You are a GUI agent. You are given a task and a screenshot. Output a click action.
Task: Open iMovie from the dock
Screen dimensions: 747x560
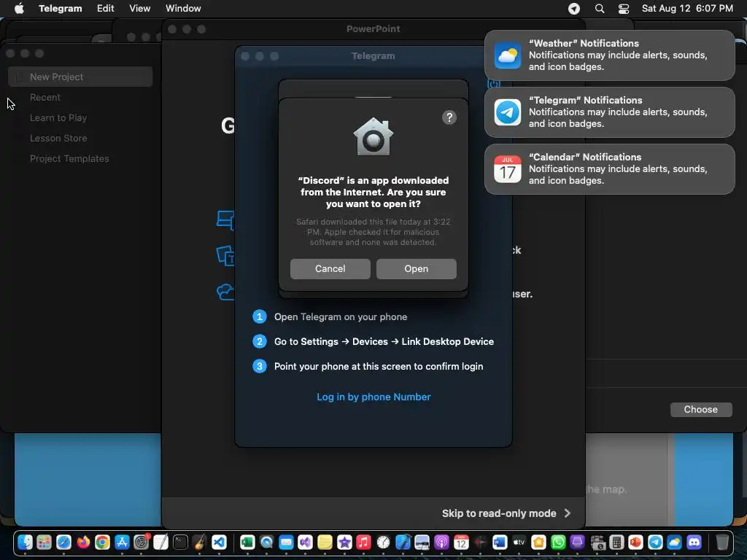coord(344,542)
